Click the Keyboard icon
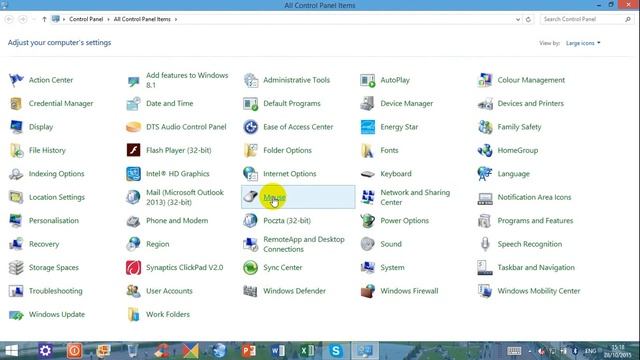640x360 pixels. 368,174
